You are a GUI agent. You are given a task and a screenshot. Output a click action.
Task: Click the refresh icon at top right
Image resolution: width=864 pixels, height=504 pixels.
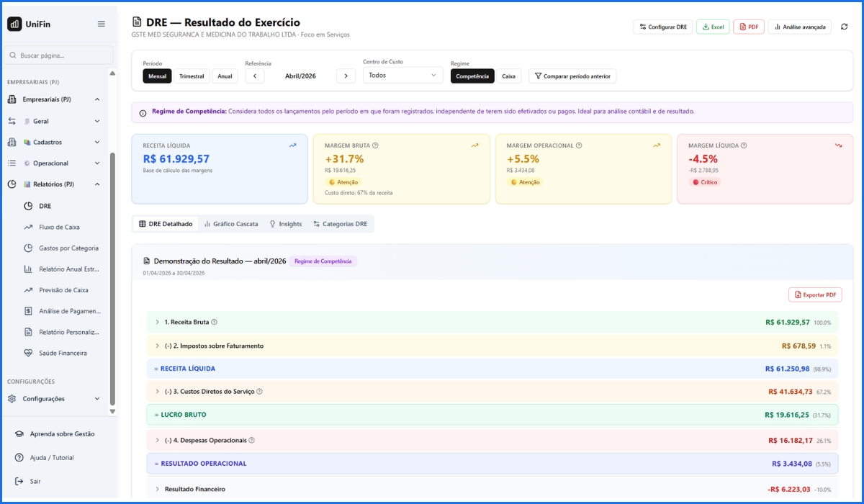844,27
